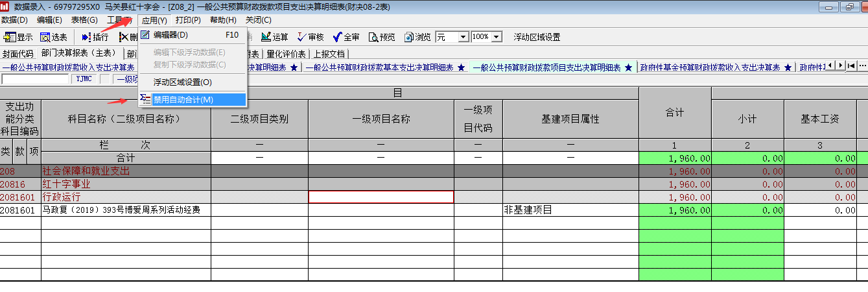This screenshot has width=868, height=292.
Task: Click the 非基建项目 cell
Action: click(570, 210)
